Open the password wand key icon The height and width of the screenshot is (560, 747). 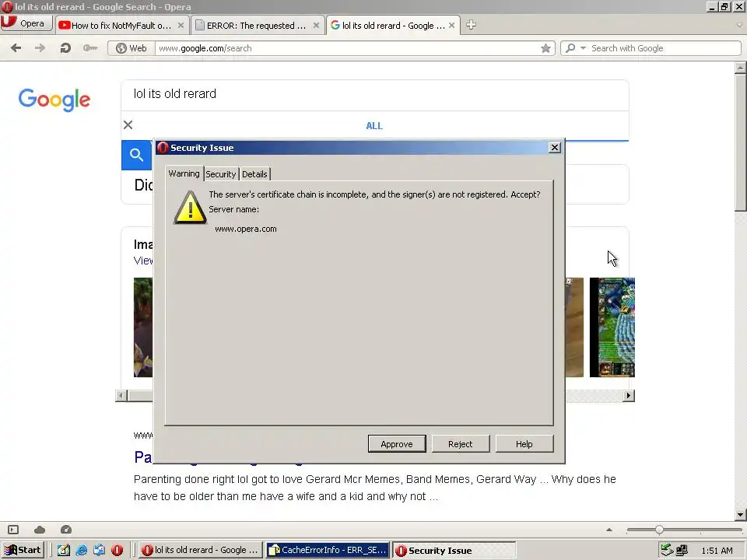point(90,47)
